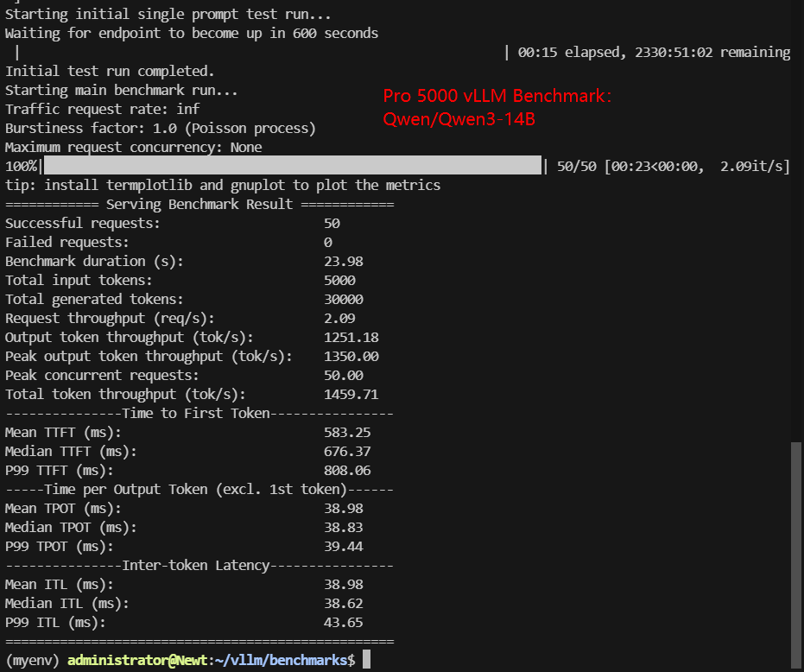Click Median ITL value "38.62"
The image size is (804, 672).
click(344, 603)
